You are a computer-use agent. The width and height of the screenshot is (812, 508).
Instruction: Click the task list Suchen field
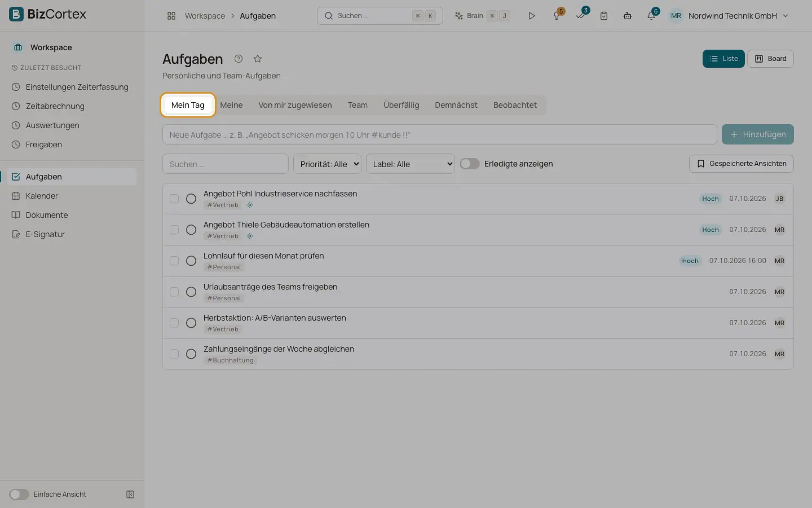[x=226, y=164]
